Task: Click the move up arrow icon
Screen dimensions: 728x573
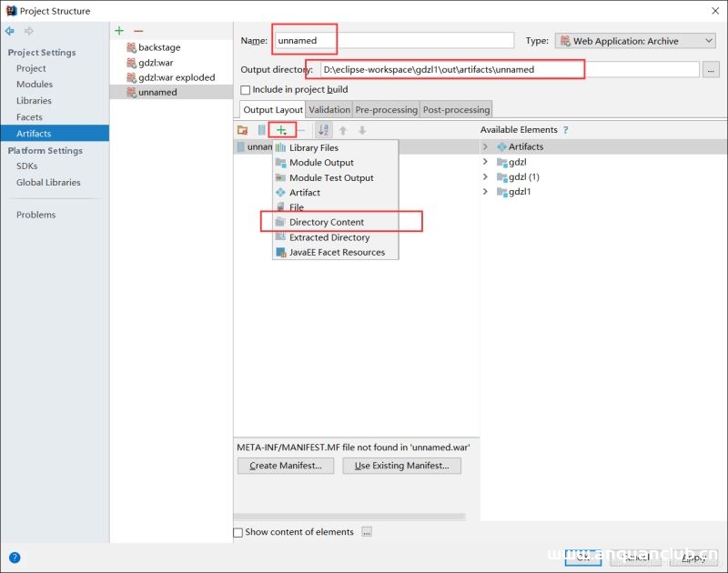Action: [343, 130]
